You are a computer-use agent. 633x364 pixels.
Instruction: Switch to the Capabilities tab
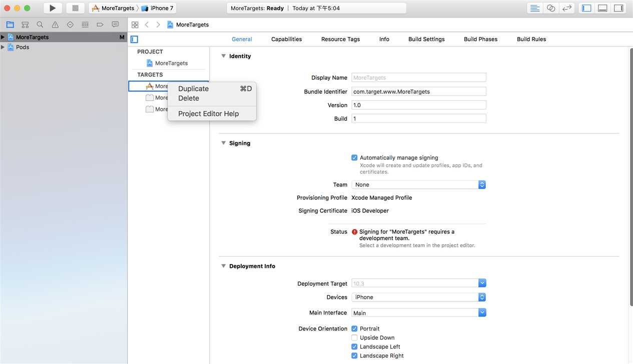[x=286, y=39]
